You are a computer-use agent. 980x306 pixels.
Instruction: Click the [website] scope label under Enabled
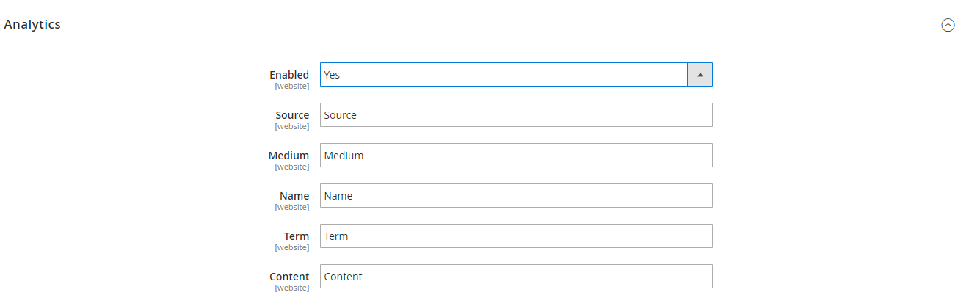pyautogui.click(x=292, y=86)
